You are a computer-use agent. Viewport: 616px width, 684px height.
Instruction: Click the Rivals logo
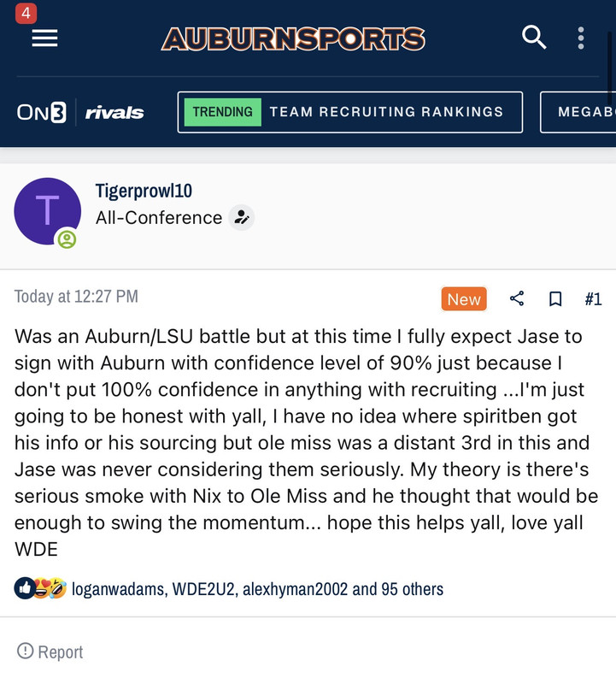[114, 112]
